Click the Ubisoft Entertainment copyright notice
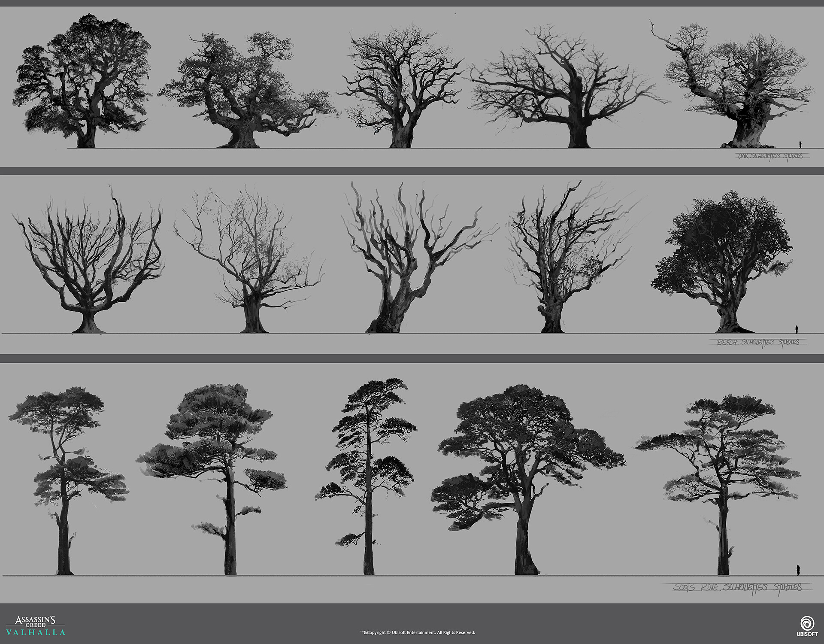The width and height of the screenshot is (824, 644). pyautogui.click(x=418, y=632)
